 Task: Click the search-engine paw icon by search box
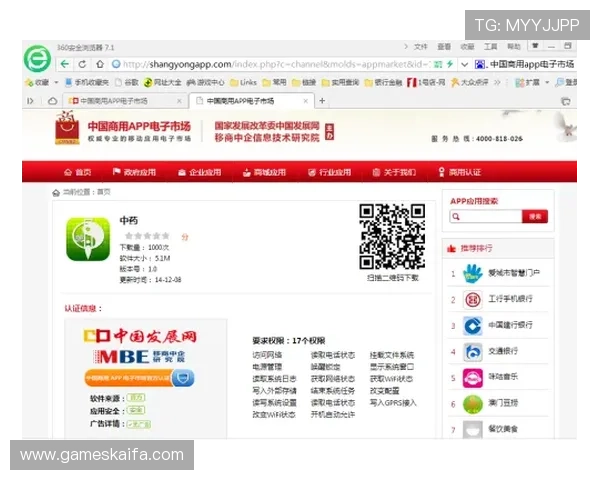(x=479, y=64)
